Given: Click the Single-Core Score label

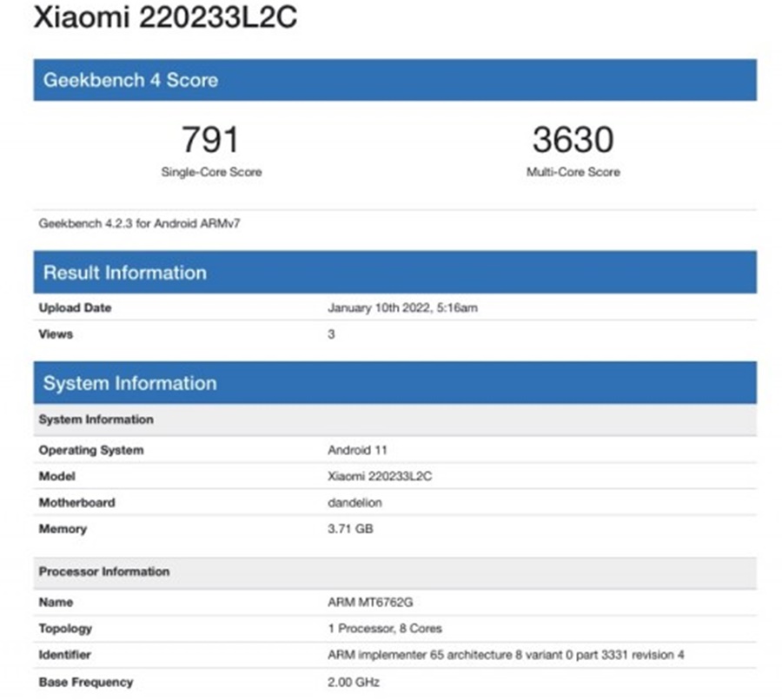Looking at the screenshot, I should pos(211,172).
